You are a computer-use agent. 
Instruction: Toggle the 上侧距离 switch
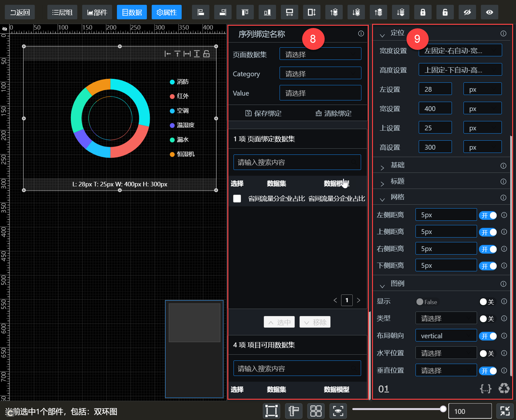tap(488, 232)
